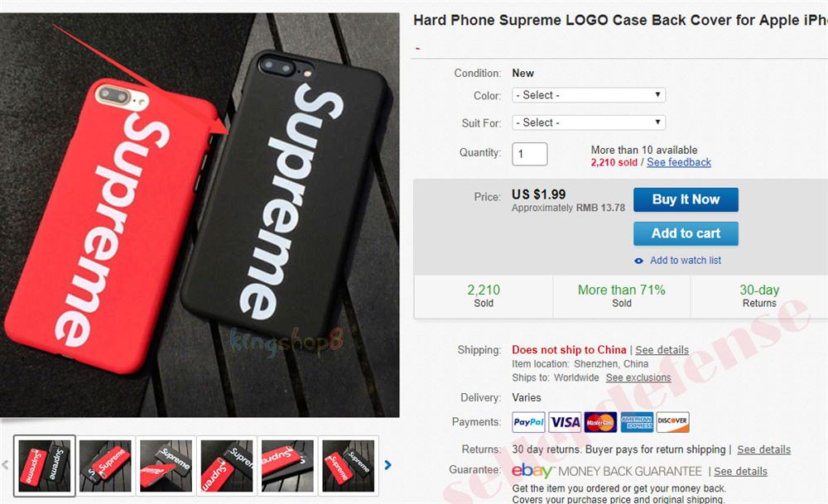Show next thumbnails with right arrow
Image resolution: width=828 pixels, height=504 pixels.
(x=388, y=465)
